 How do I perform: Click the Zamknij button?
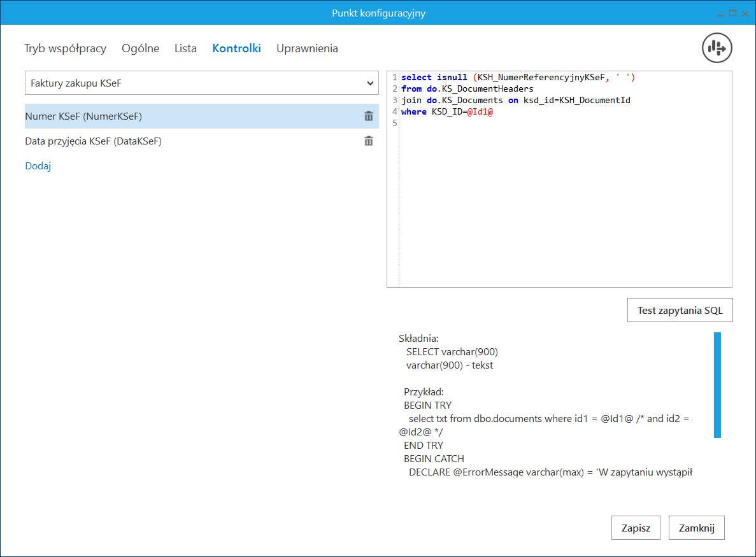click(x=696, y=528)
